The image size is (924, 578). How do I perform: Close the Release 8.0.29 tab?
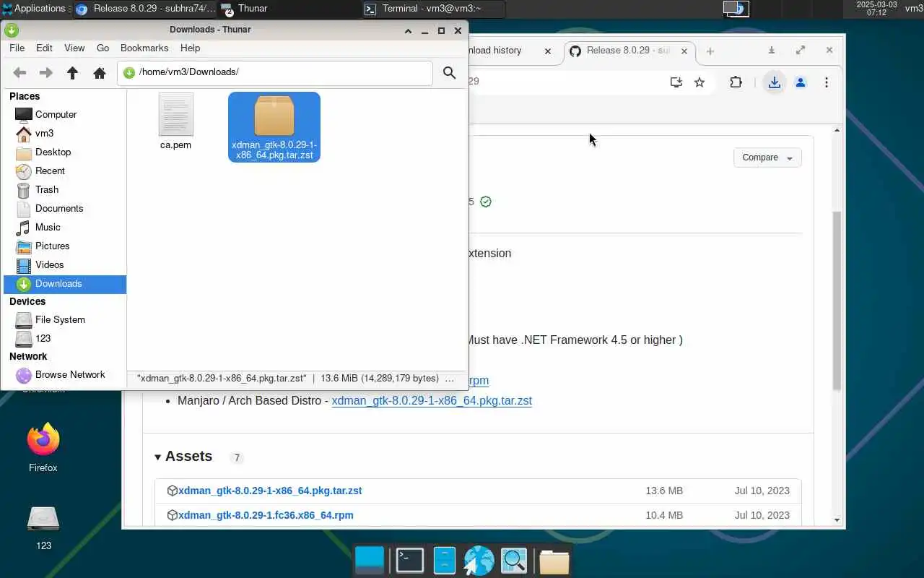(684, 51)
